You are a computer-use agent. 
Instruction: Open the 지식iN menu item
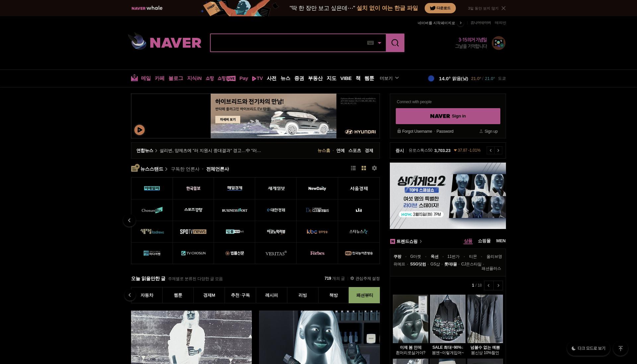(194, 78)
